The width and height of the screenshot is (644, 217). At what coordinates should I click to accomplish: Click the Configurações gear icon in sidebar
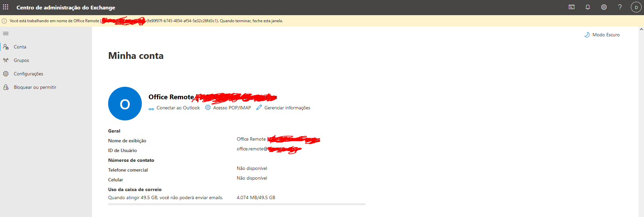coord(6,74)
